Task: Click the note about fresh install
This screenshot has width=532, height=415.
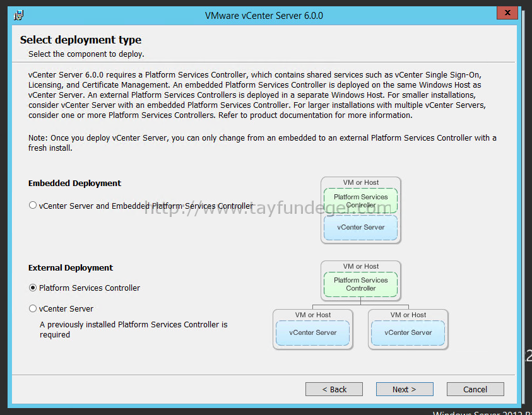Action: pos(263,143)
